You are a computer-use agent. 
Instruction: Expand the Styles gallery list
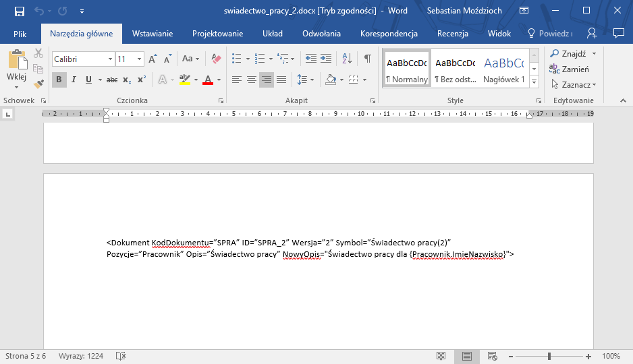[x=534, y=82]
